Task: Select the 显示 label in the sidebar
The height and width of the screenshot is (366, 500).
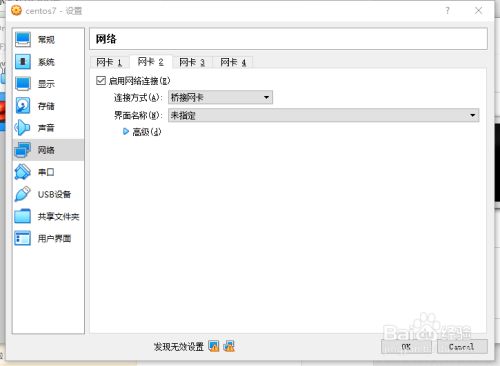Action: coord(46,84)
